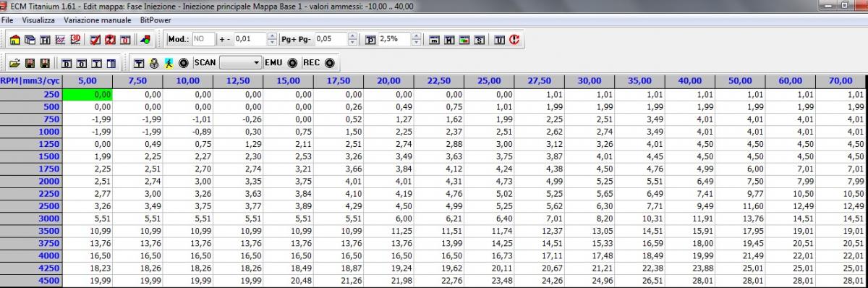Click the Pg+ Pg- field showing 0,05
Viewport: 868px width, 288px height.
[x=331, y=39]
